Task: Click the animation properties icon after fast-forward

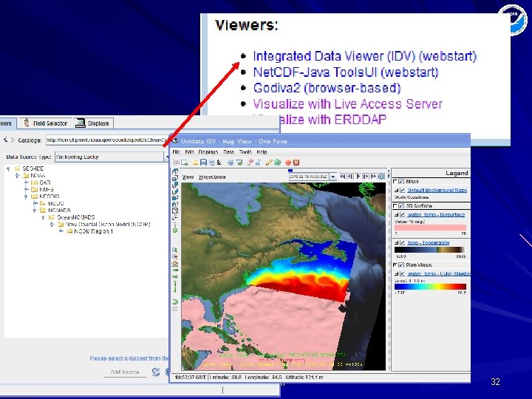Action: pyautogui.click(x=381, y=177)
